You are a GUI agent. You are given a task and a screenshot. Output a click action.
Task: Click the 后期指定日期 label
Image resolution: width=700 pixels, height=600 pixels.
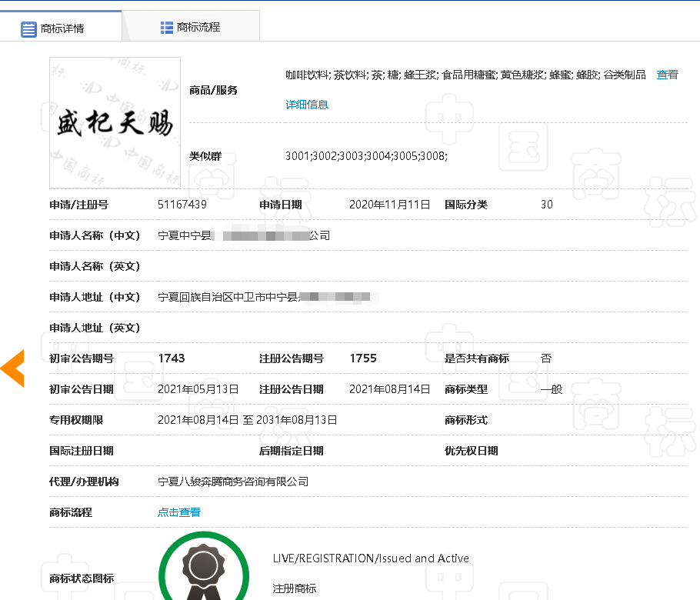click(x=291, y=451)
